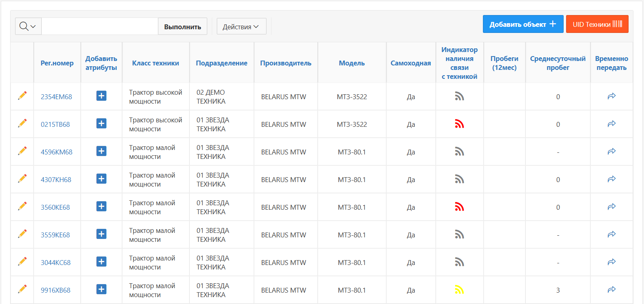Add attributes to vehicle 0215TB68 via plus icon

pos(101,124)
